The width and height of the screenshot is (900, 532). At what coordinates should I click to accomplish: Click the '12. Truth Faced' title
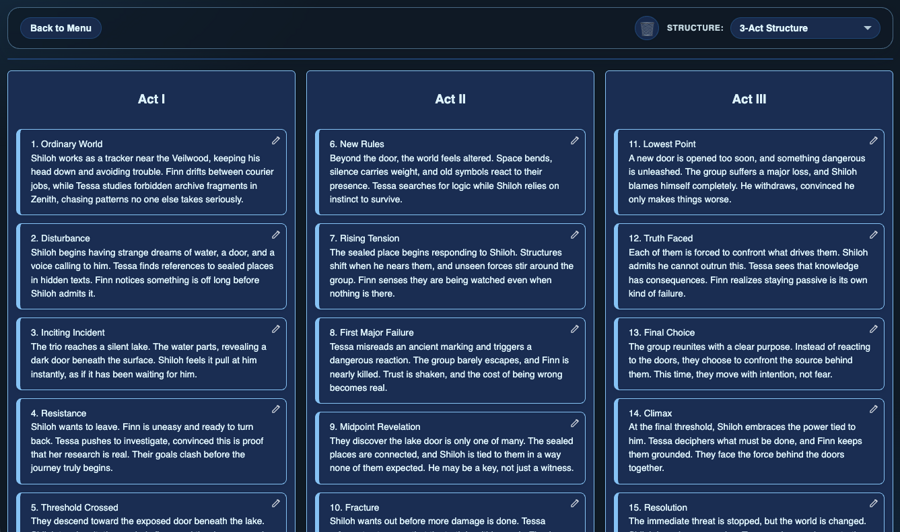click(661, 238)
